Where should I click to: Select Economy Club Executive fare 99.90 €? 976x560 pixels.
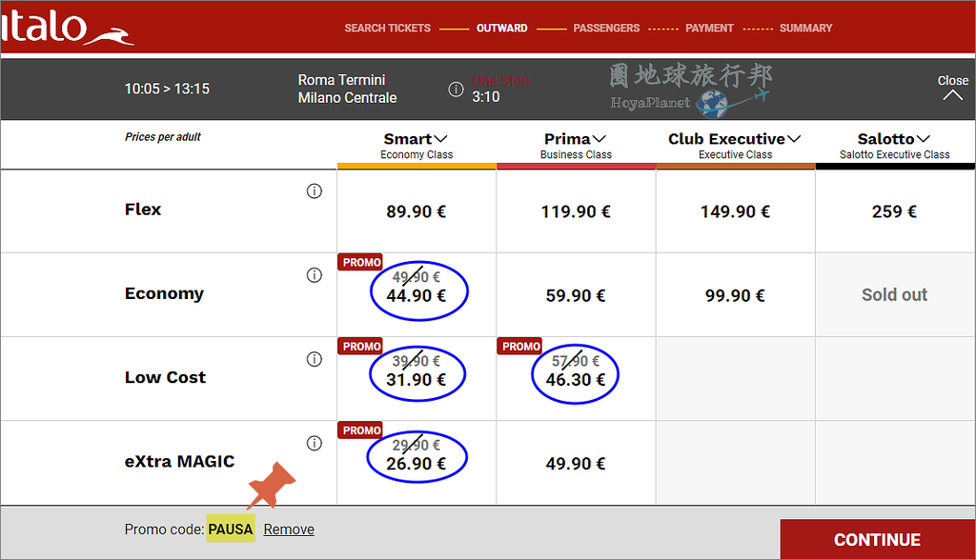pos(735,295)
